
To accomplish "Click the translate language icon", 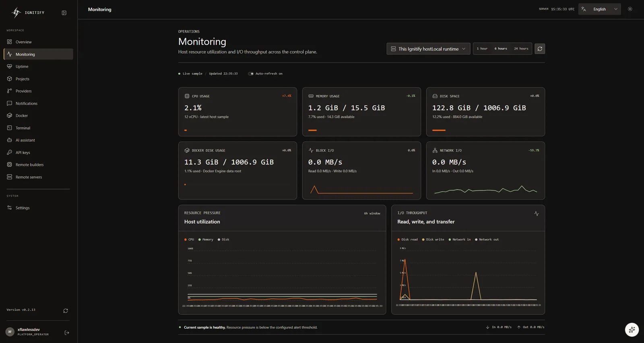I will 584,9.
